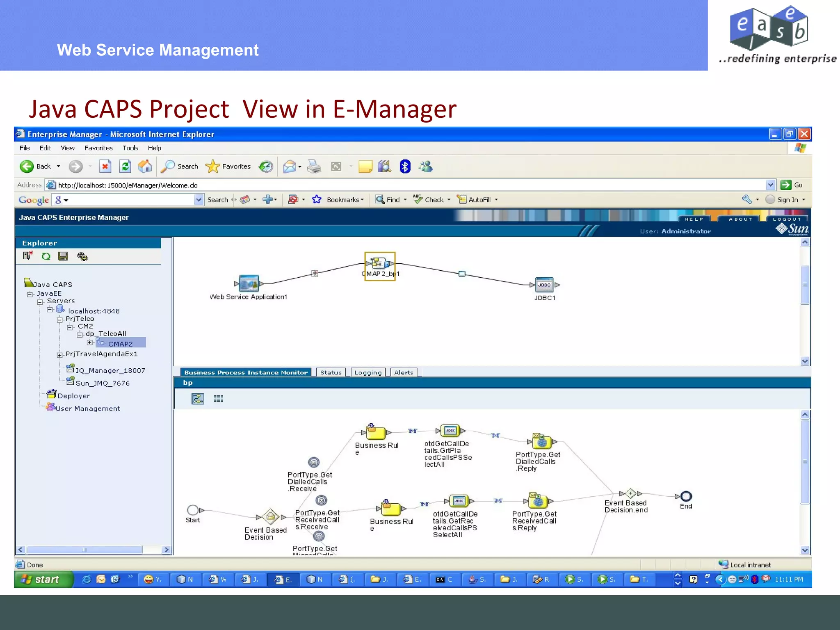Viewport: 840px width, 630px height.
Task: Open the Favorites menu
Action: click(98, 148)
